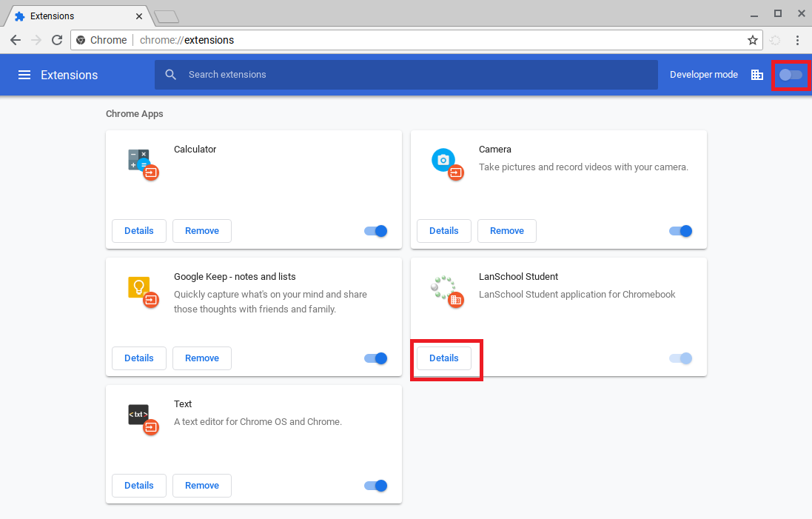Click the Text editor app icon
The image size is (812, 519).
[x=143, y=419]
